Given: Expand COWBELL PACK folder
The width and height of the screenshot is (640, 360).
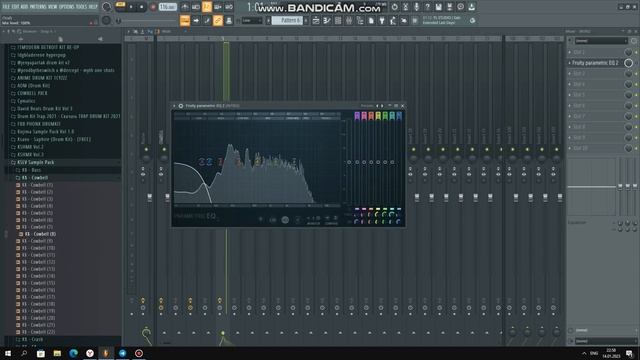Looking at the screenshot, I should tap(32, 93).
